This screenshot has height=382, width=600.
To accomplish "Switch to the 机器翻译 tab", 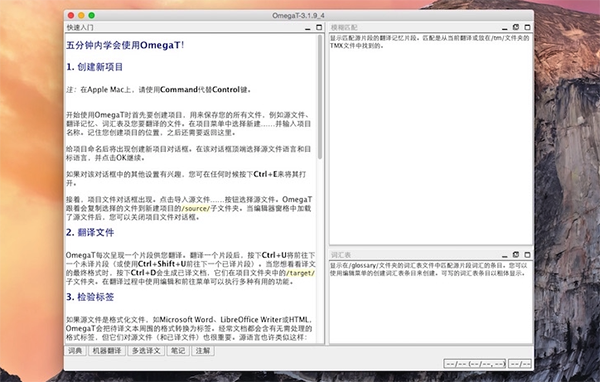I will pos(107,351).
